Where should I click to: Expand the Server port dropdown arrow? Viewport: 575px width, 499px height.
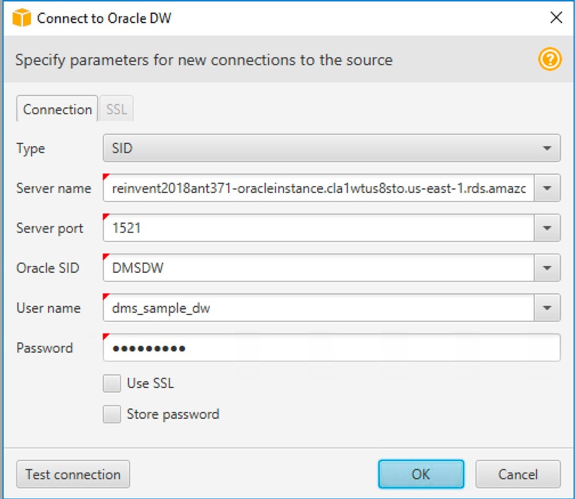tap(547, 228)
